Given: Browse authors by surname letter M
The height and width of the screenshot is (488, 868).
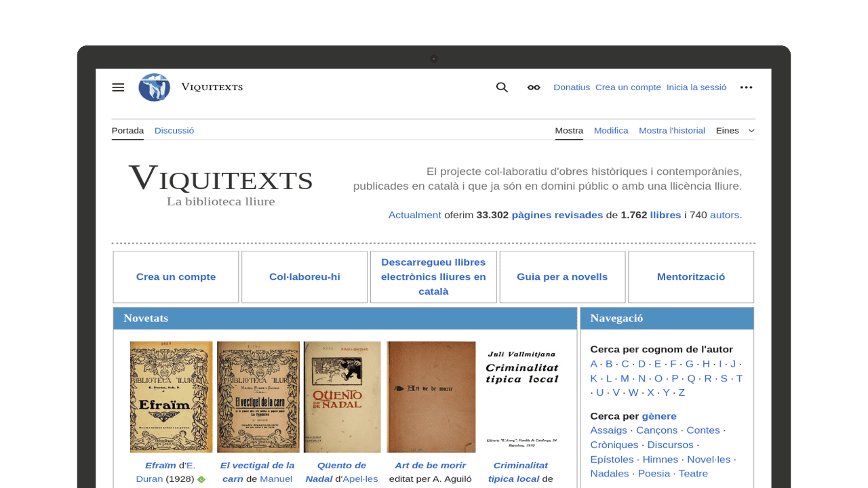Looking at the screenshot, I should (x=625, y=378).
